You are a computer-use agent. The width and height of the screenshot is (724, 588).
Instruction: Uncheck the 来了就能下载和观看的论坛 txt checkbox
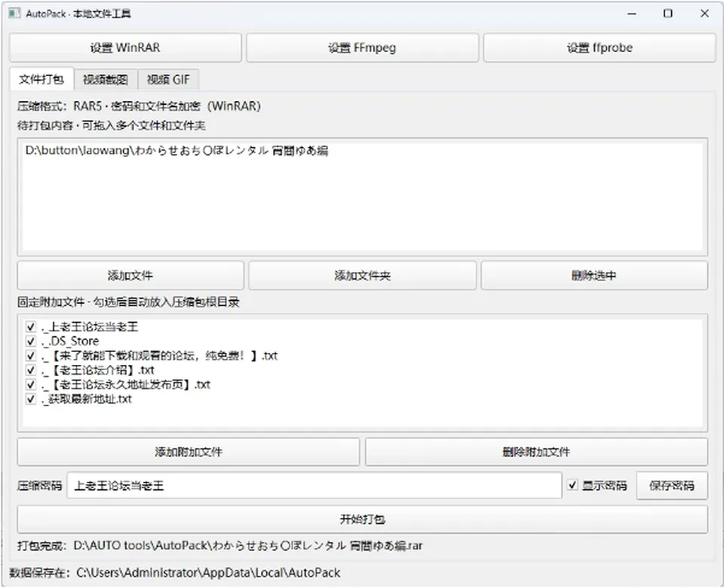[31, 356]
